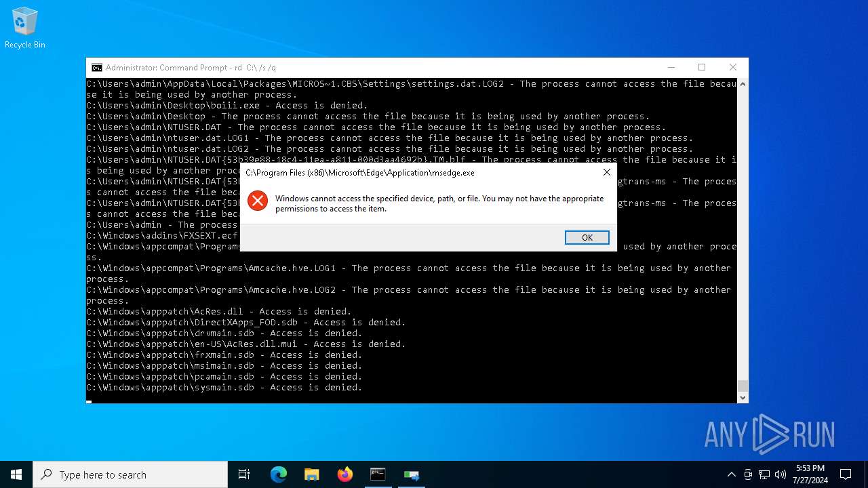The height and width of the screenshot is (488, 868).
Task: Click the line 'C:\Users\admin\Desktop - The process cannot access'
Action: click(368, 117)
